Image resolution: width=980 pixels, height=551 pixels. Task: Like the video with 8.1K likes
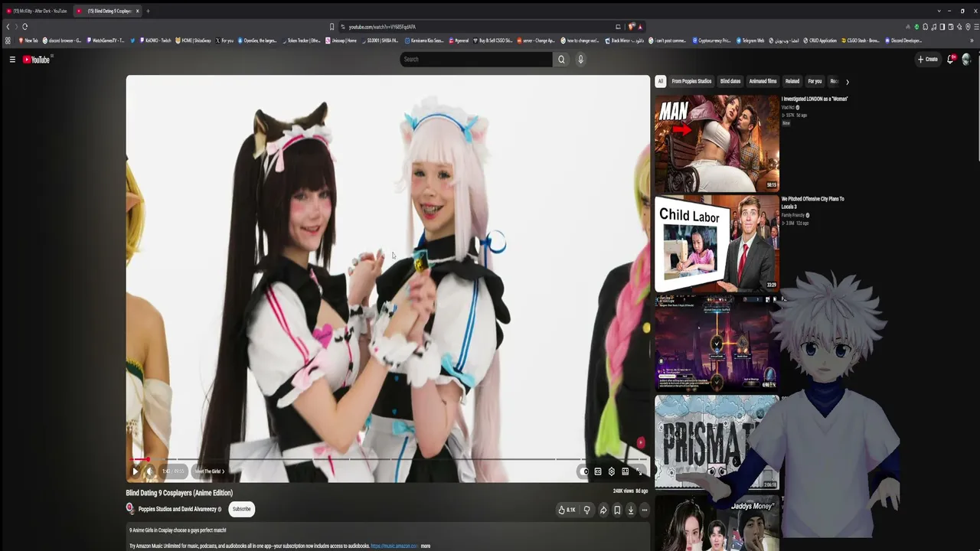click(x=567, y=510)
